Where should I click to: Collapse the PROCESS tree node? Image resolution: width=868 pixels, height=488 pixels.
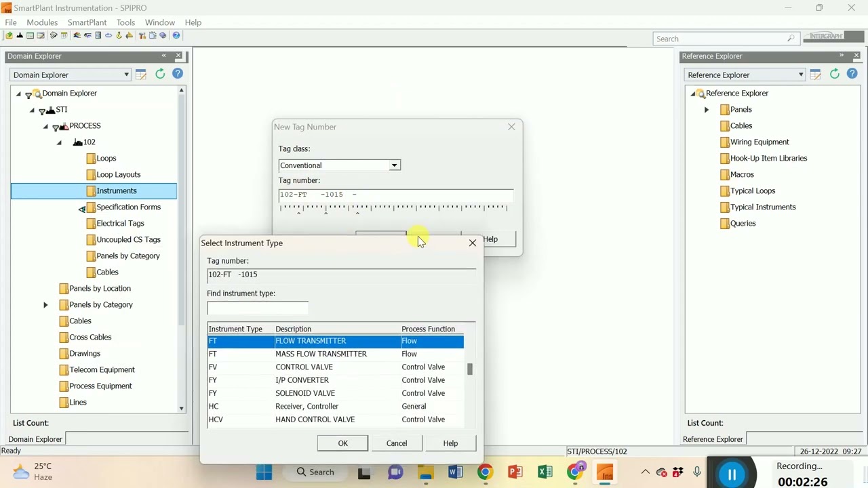[x=45, y=126]
